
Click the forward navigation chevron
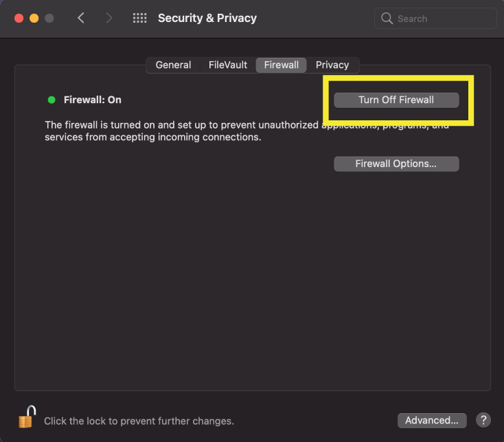(x=108, y=19)
